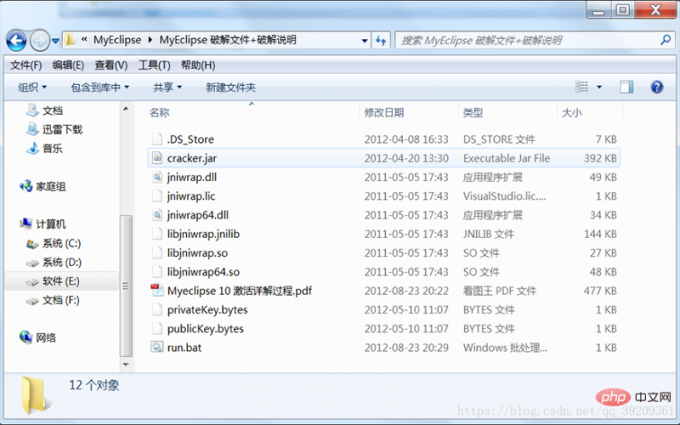This screenshot has height=425, width=680.
Task: Click the search magnifier icon
Action: pos(665,40)
